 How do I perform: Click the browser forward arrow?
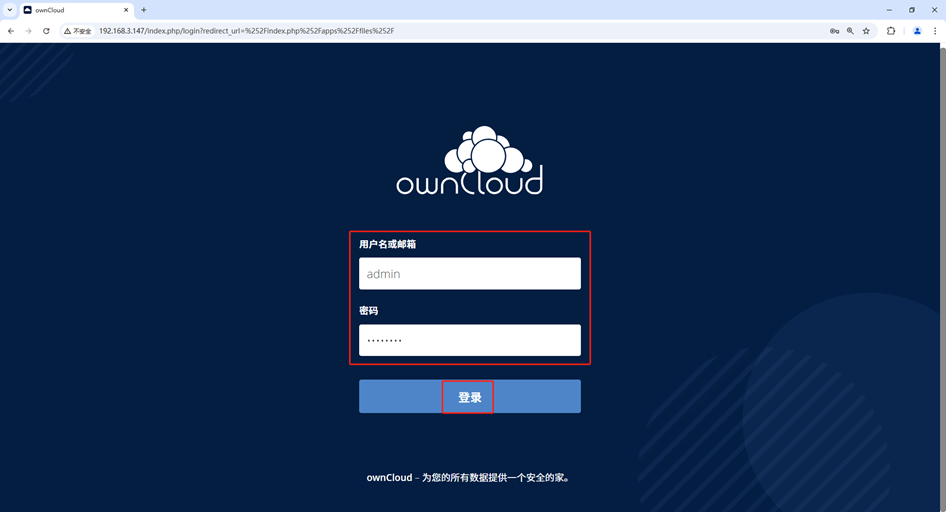28,31
